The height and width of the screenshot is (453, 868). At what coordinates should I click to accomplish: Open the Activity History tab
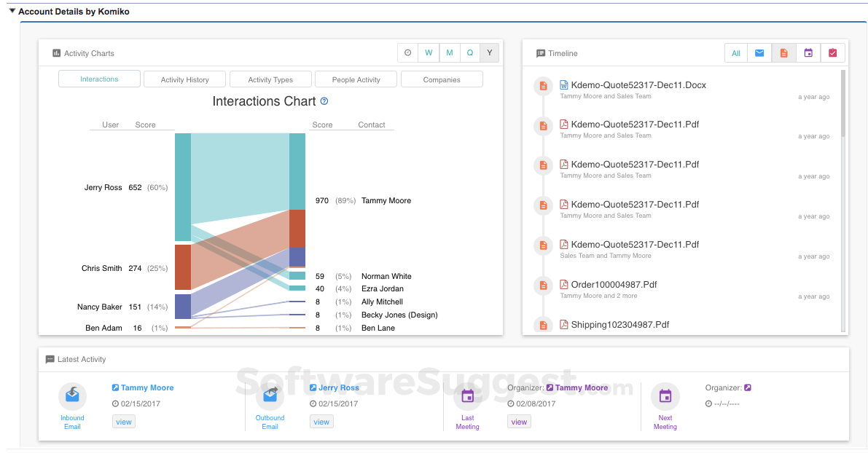coord(184,79)
